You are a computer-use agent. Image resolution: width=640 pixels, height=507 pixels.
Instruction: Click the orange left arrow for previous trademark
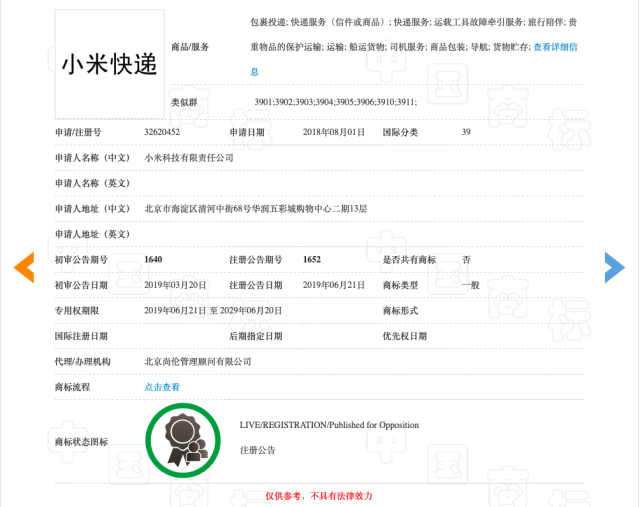click(24, 267)
